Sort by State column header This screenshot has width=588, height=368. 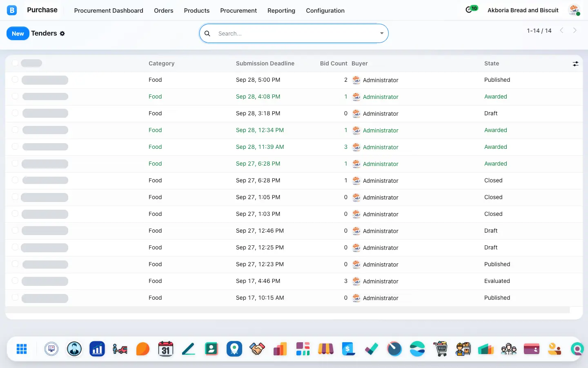(x=492, y=63)
